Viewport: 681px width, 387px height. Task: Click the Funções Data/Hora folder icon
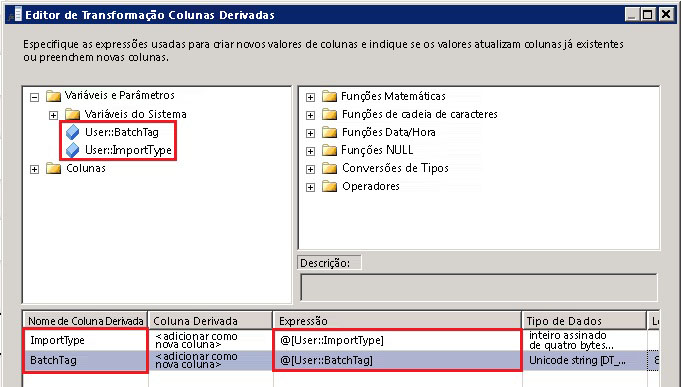[329, 132]
